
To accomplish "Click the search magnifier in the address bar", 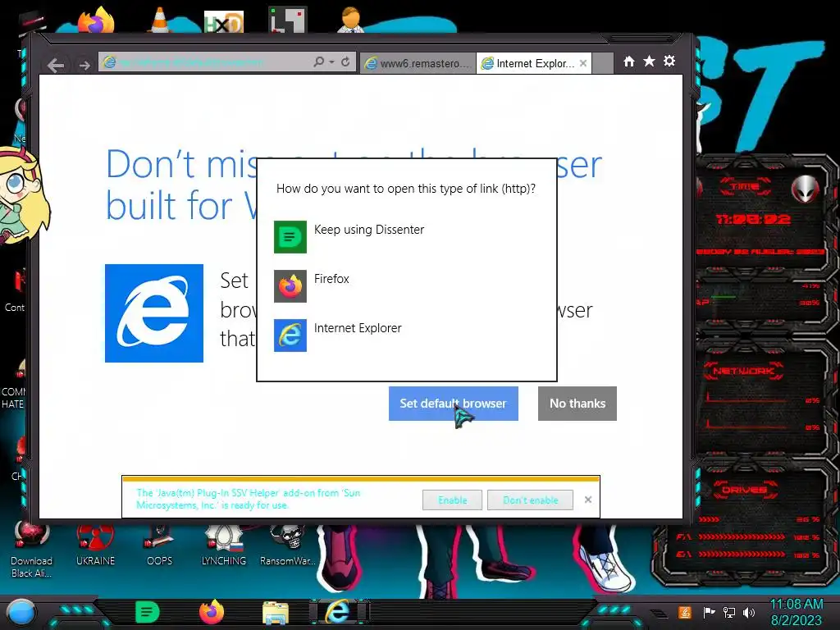I will 318,62.
